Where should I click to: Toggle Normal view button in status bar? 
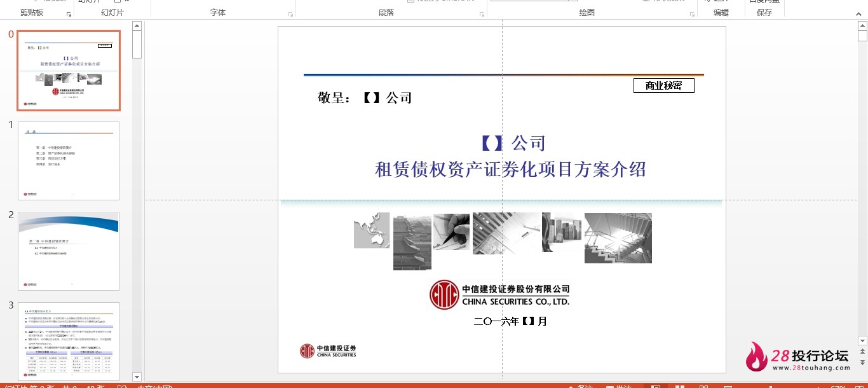tap(656, 385)
